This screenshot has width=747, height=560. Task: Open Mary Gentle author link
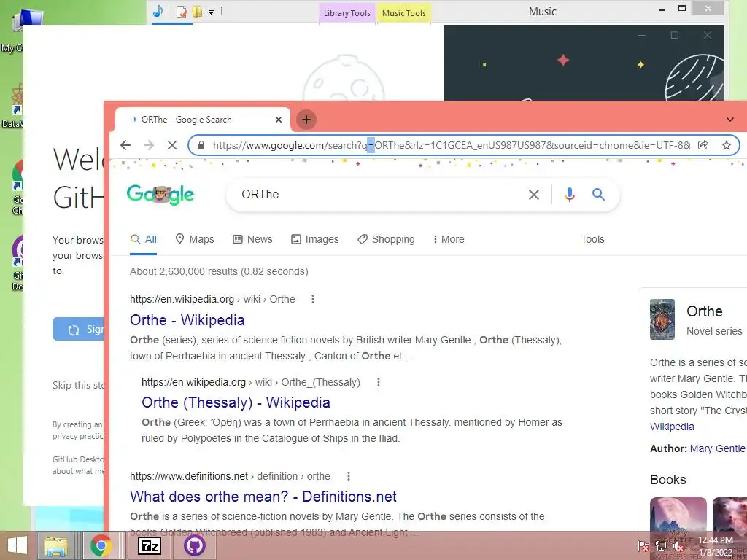pyautogui.click(x=717, y=448)
